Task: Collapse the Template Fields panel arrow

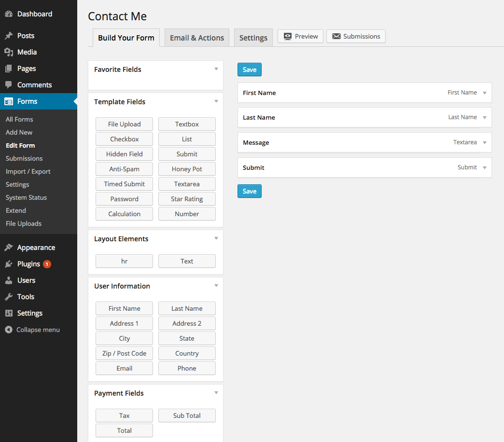Action: point(216,101)
